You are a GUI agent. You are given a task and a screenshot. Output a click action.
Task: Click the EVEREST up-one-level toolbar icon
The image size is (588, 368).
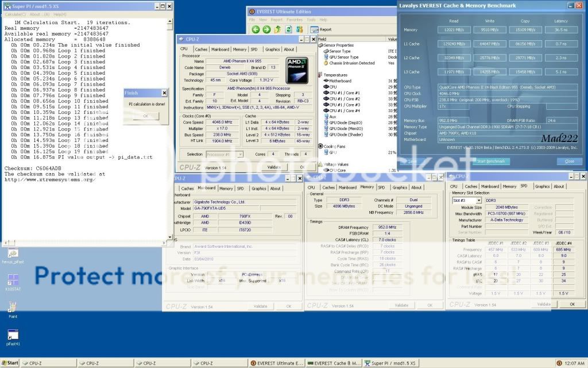click(x=277, y=29)
